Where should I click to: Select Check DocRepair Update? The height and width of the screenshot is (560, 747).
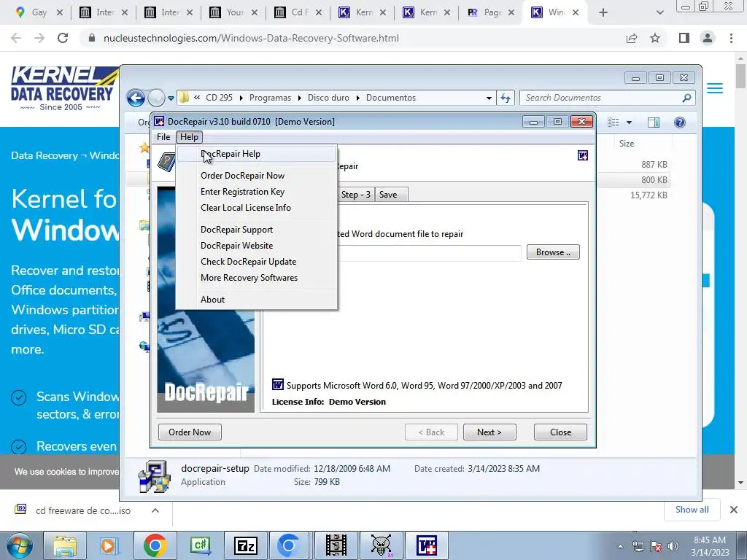click(257, 262)
